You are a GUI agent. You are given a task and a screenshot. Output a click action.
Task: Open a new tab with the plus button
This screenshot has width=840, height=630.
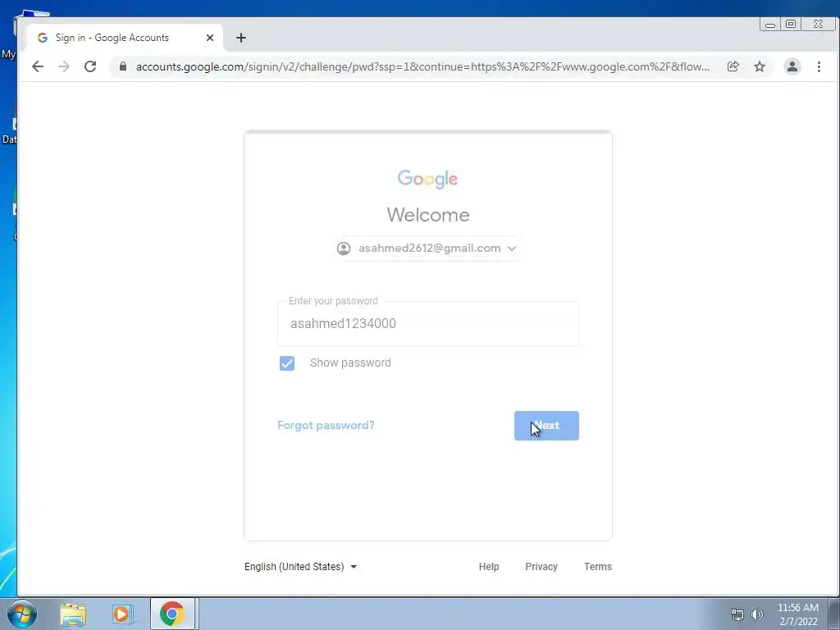[x=241, y=38]
